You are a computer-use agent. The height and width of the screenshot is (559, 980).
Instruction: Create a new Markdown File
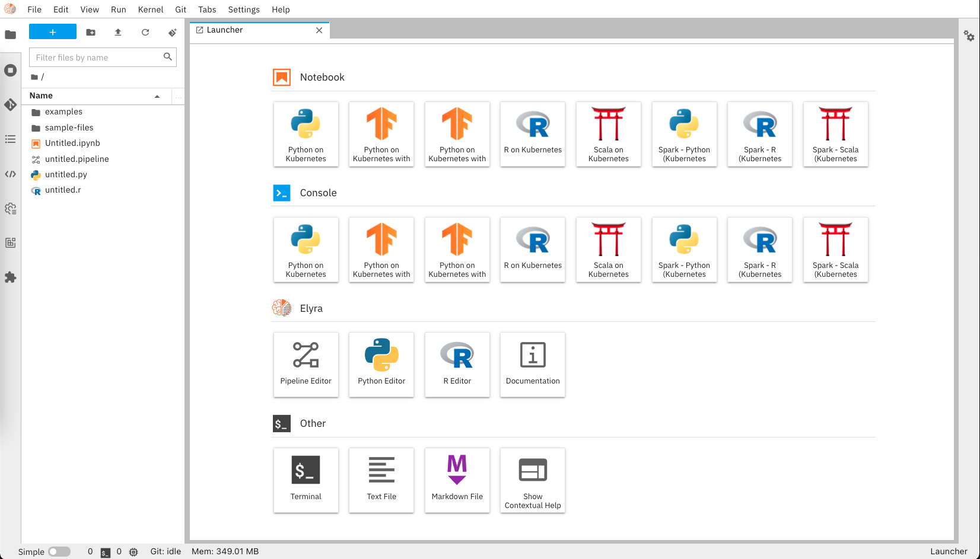pyautogui.click(x=457, y=480)
